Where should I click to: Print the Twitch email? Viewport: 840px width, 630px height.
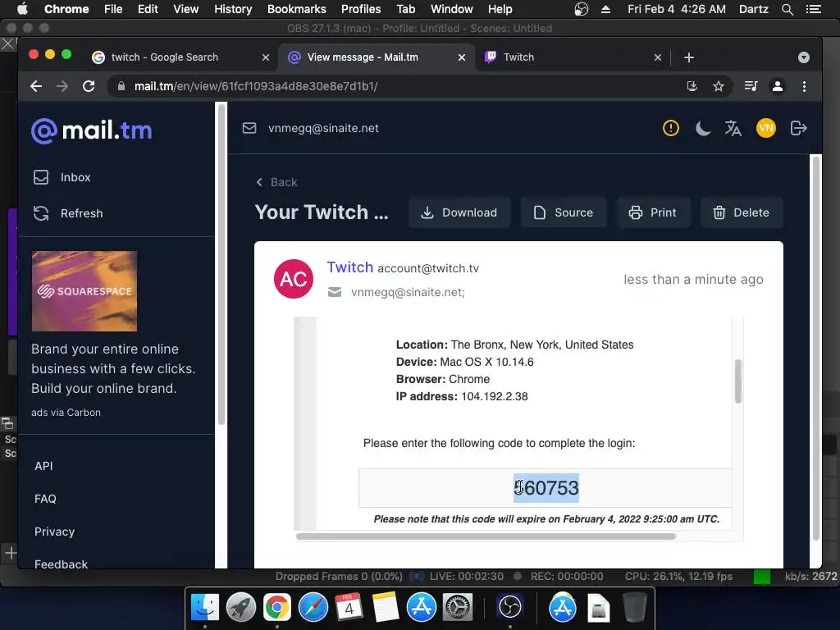click(653, 212)
